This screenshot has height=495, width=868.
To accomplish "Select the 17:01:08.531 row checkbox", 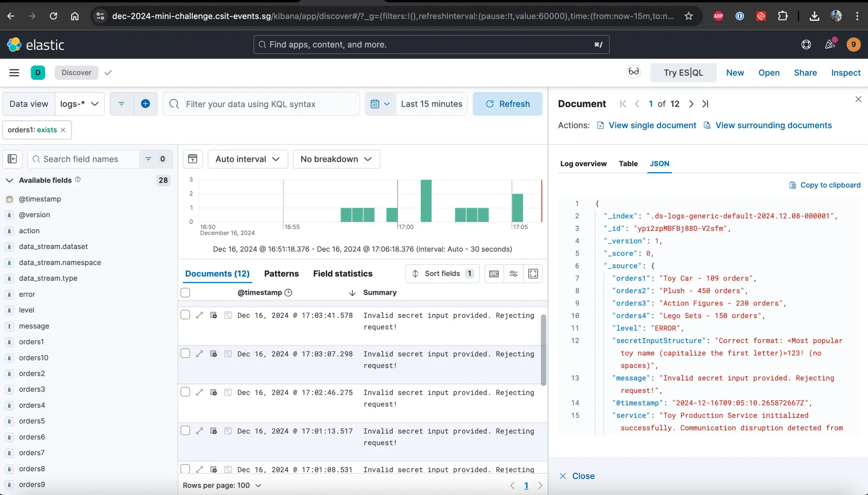I will 185,469.
